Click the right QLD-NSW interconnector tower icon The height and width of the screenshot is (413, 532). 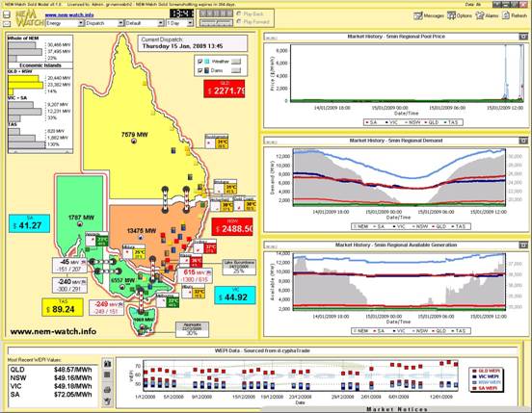(x=186, y=200)
